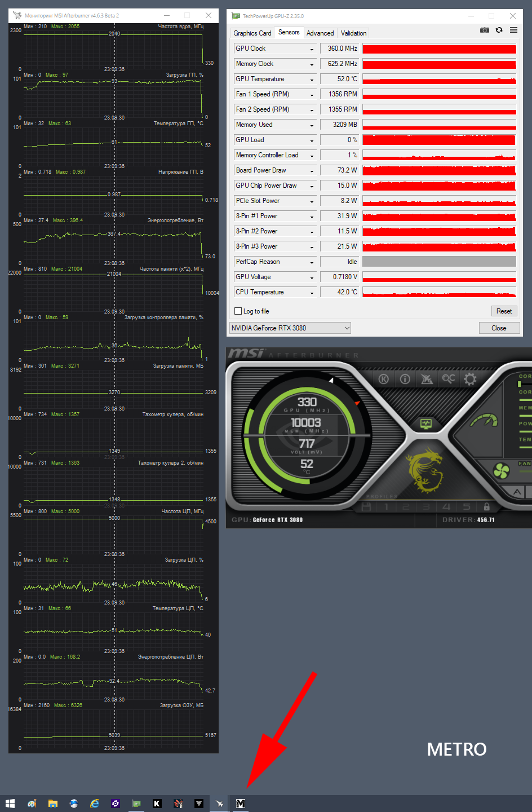Click the GPU-Z Reset button
Viewport: 532px width, 812px height.
pos(504,311)
